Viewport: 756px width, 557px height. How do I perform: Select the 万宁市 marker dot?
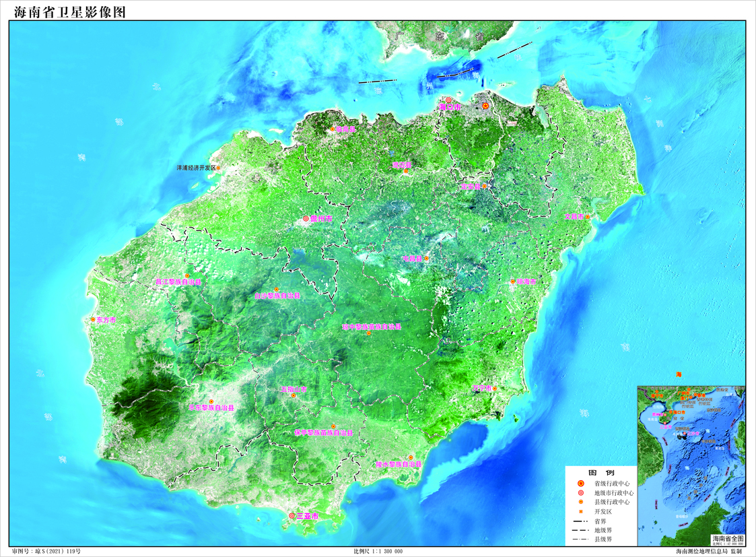pos(495,388)
